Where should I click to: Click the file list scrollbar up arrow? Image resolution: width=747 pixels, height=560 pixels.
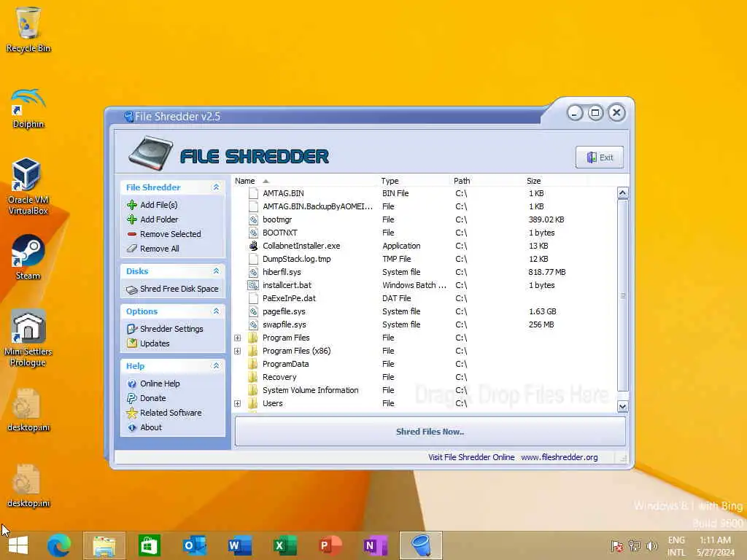pyautogui.click(x=622, y=192)
